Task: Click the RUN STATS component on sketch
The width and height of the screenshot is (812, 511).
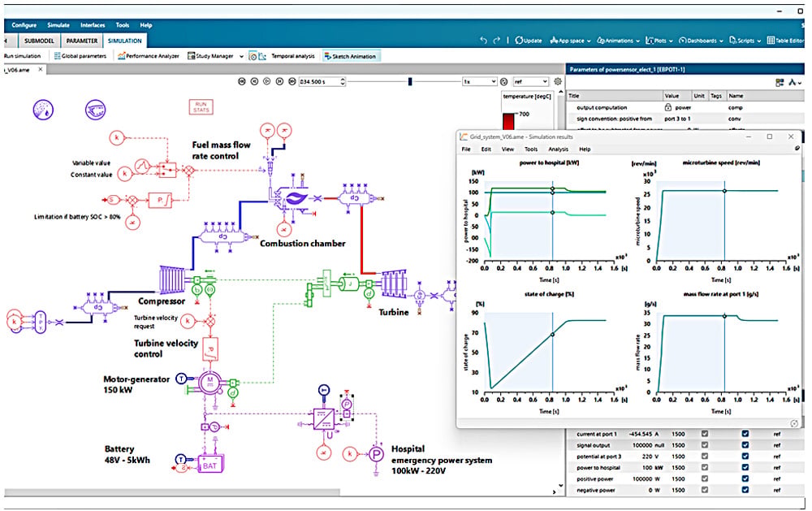Action: click(201, 107)
